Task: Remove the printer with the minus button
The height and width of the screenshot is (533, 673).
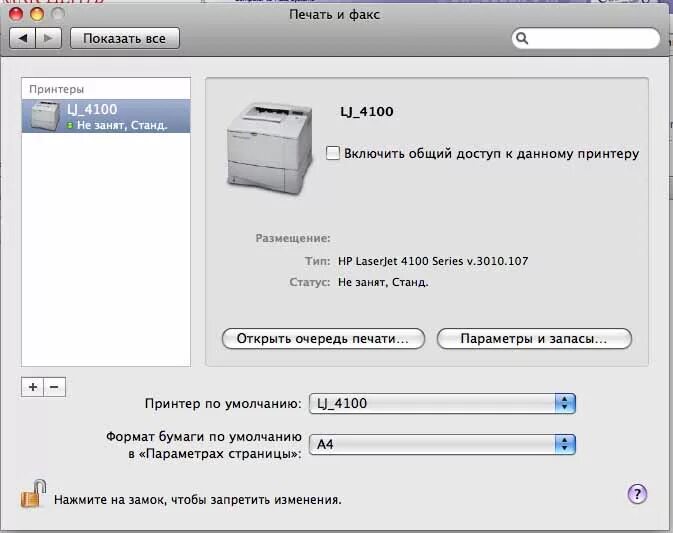Action: click(x=54, y=387)
